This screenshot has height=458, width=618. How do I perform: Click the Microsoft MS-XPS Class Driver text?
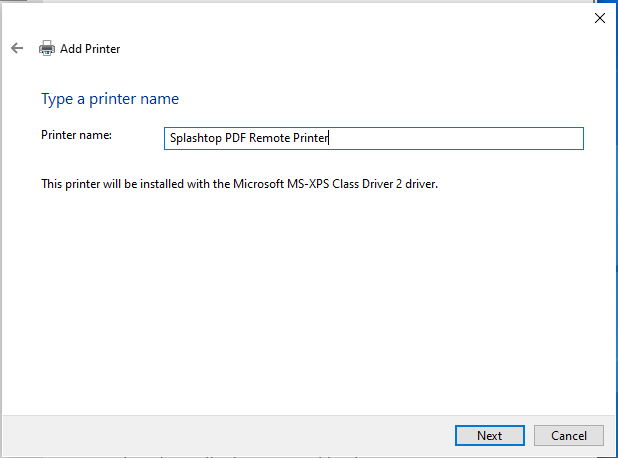click(240, 184)
